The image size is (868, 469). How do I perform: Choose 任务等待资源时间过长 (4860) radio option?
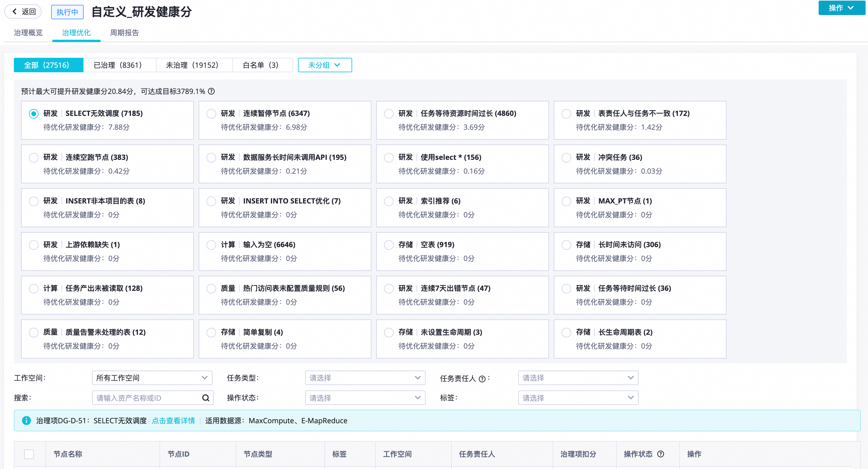click(389, 113)
